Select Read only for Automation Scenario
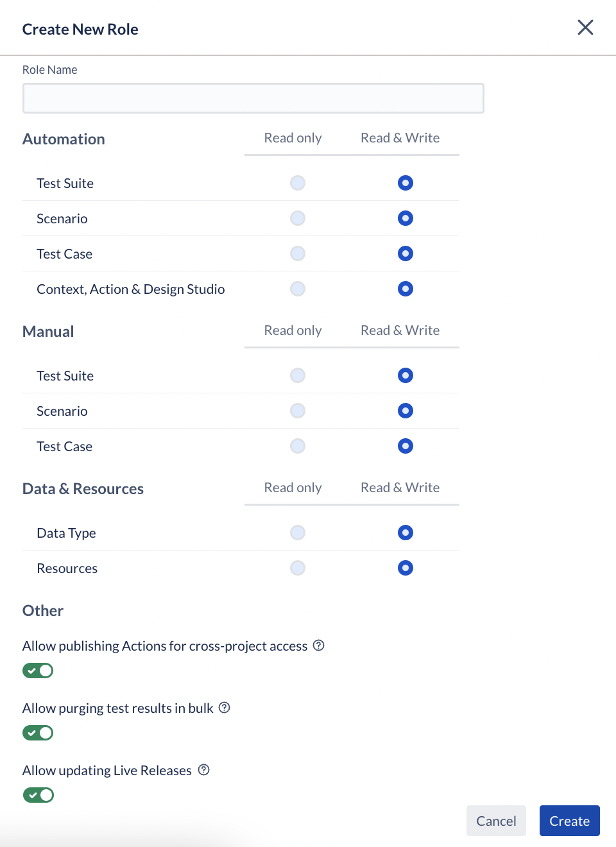Screen dimensions: 616x847 tap(298, 218)
